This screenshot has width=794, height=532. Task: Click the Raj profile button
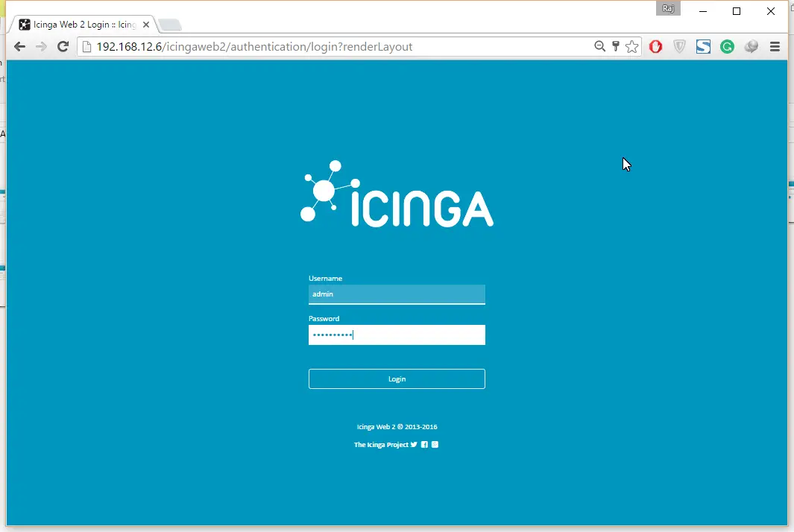[x=669, y=9]
